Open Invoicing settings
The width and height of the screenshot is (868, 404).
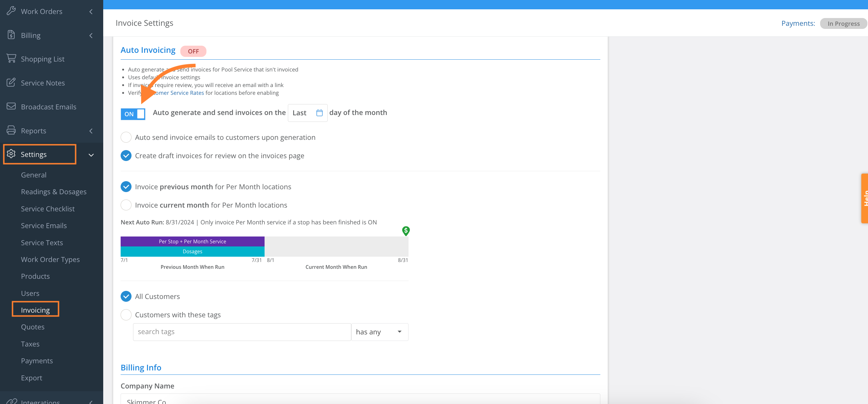[x=35, y=310]
